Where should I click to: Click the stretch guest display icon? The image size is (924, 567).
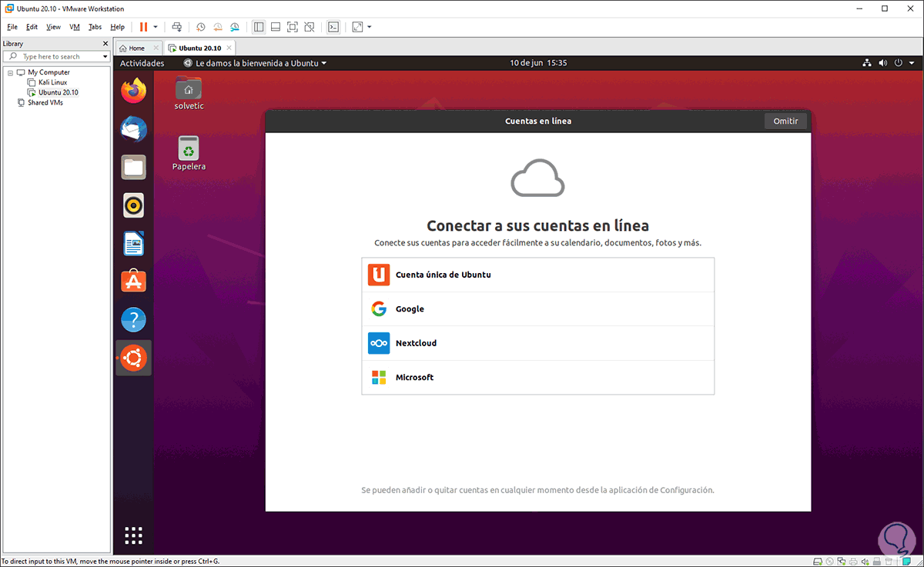coord(357,26)
